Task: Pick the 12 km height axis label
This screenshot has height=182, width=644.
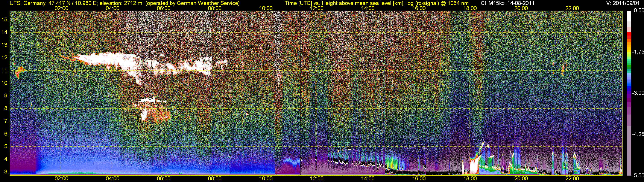Action: (5, 58)
